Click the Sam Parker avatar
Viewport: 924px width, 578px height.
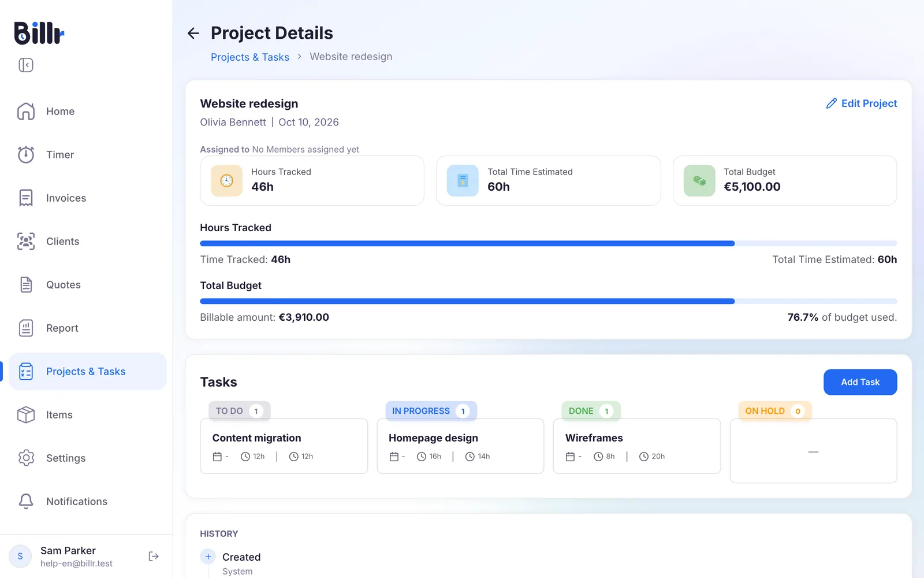tap(20, 556)
